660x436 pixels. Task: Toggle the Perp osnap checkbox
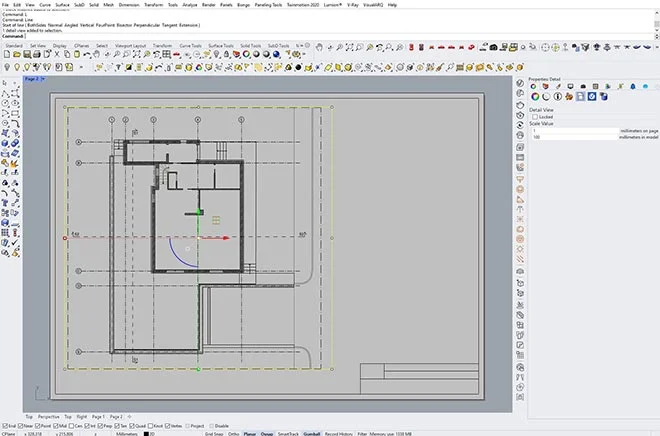tap(100, 426)
